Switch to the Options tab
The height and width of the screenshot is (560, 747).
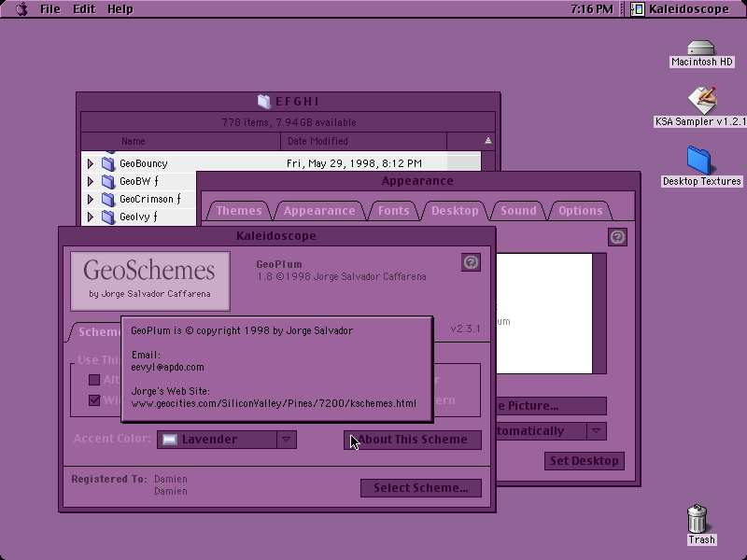pos(580,211)
